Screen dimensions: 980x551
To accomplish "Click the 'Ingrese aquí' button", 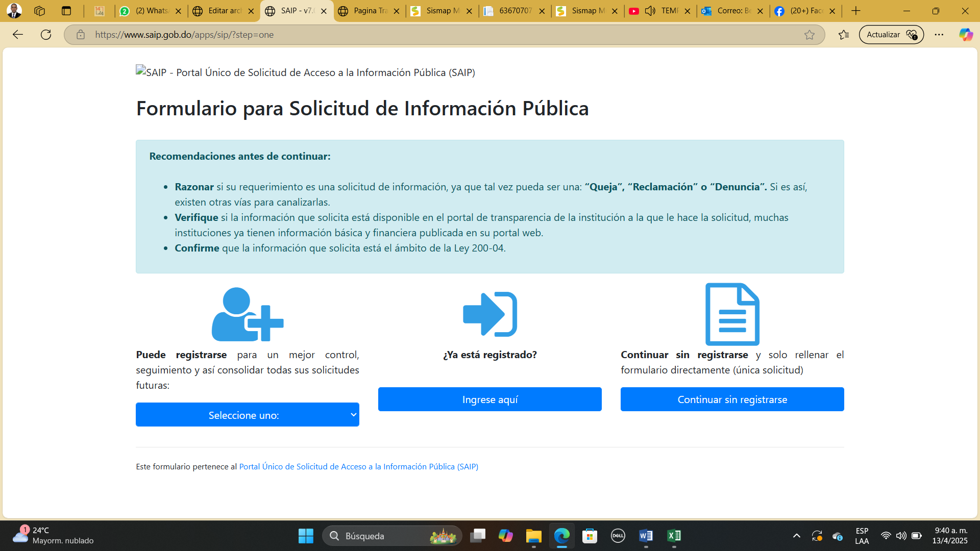I will 489,399.
